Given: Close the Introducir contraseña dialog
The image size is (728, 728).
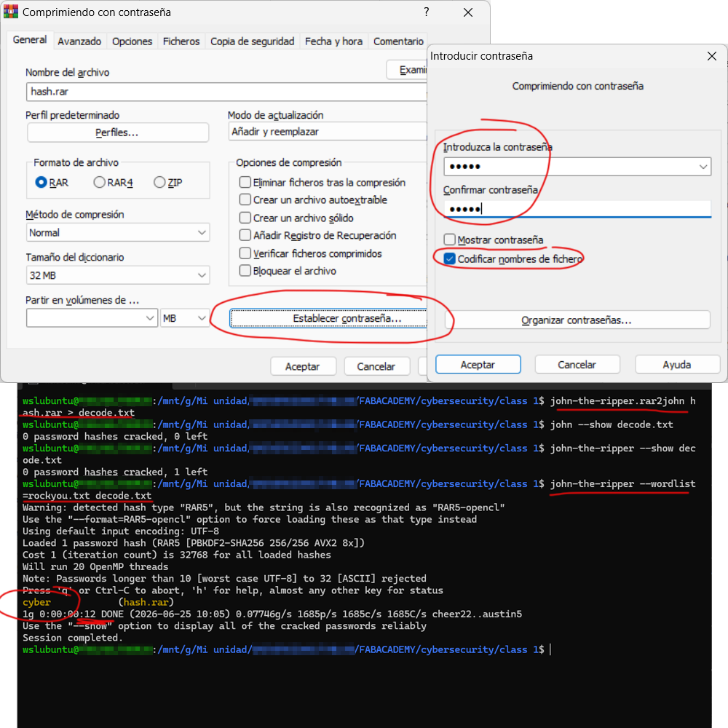Looking at the screenshot, I should [711, 56].
